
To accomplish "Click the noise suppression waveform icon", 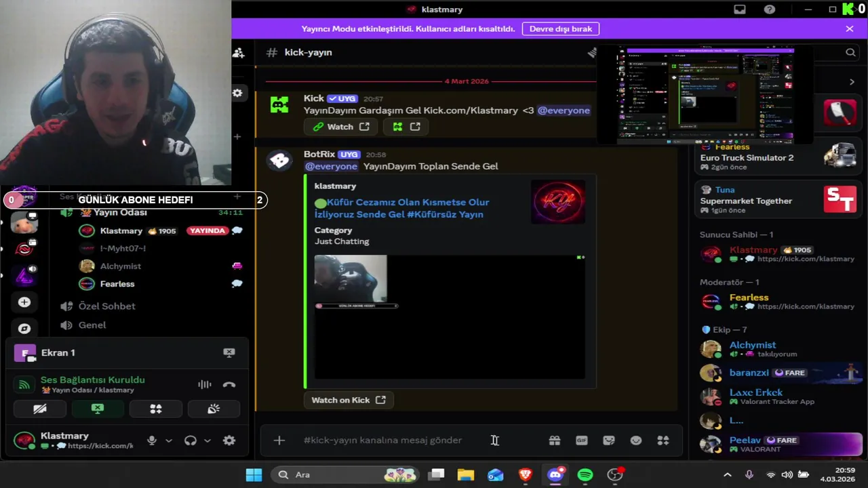I will click(x=205, y=384).
